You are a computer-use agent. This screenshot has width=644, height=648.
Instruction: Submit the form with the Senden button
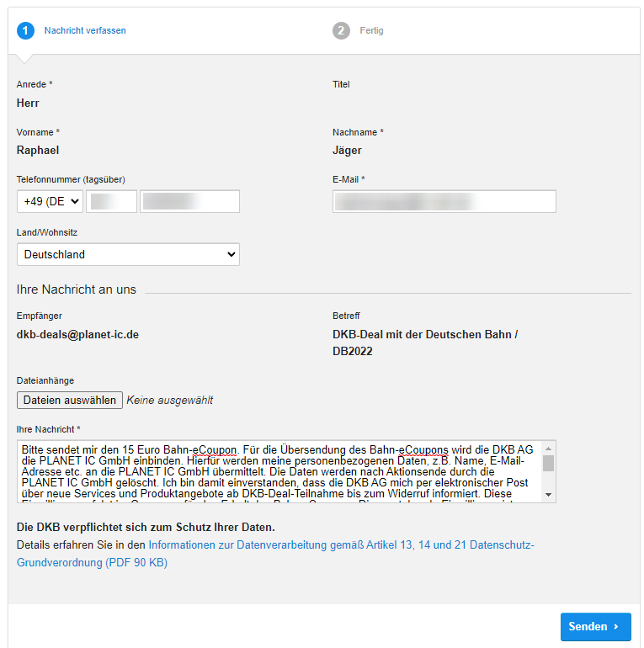pos(595,627)
